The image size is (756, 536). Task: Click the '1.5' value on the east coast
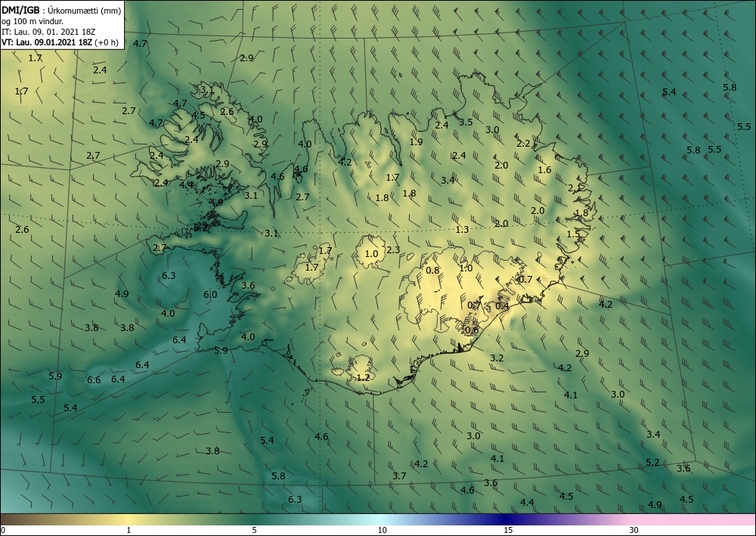tap(573, 234)
